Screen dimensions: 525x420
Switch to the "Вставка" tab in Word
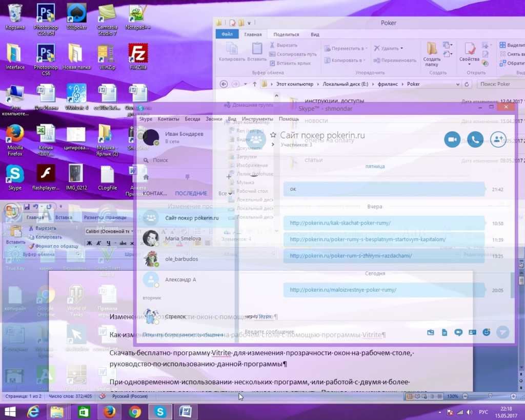point(64,217)
